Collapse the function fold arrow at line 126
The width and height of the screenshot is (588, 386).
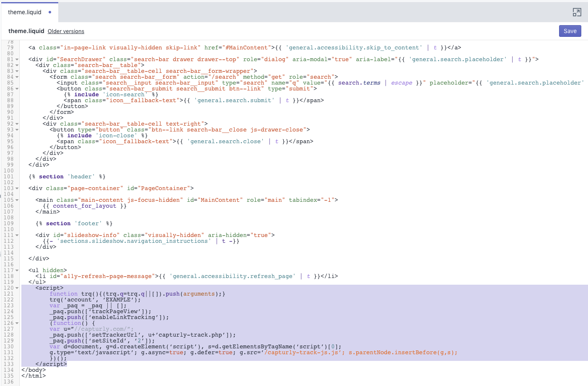tap(17, 323)
